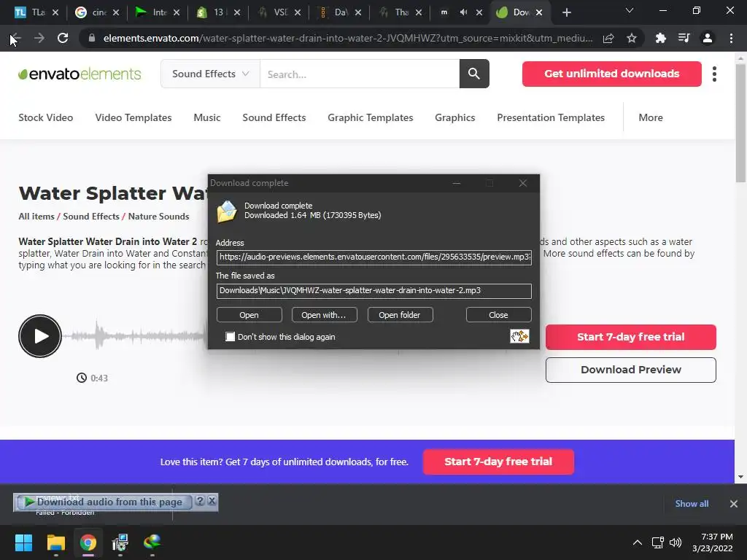Click the browser URL address bar

coord(348,38)
